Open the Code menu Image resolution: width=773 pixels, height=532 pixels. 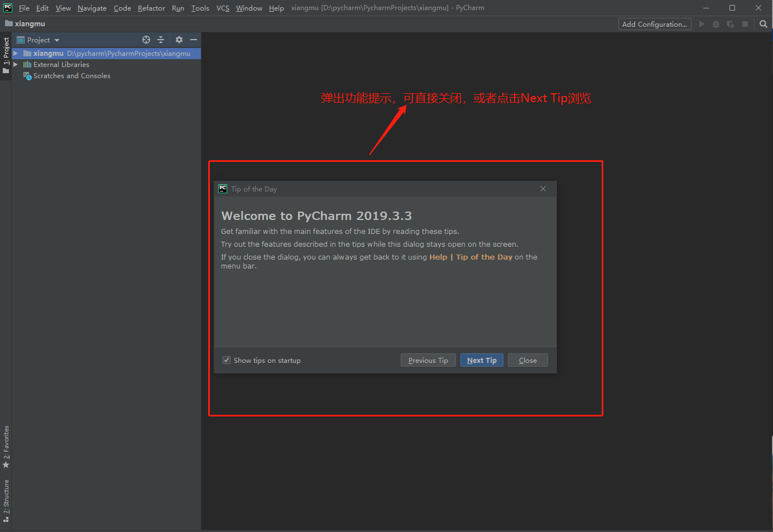tap(122, 8)
